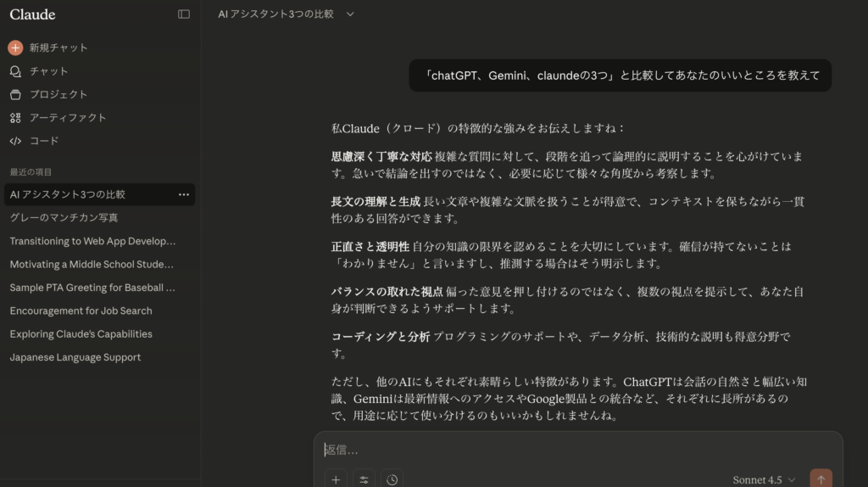Viewport: 868px width, 487px height.
Task: Click the clock extended thinking icon
Action: point(392,479)
